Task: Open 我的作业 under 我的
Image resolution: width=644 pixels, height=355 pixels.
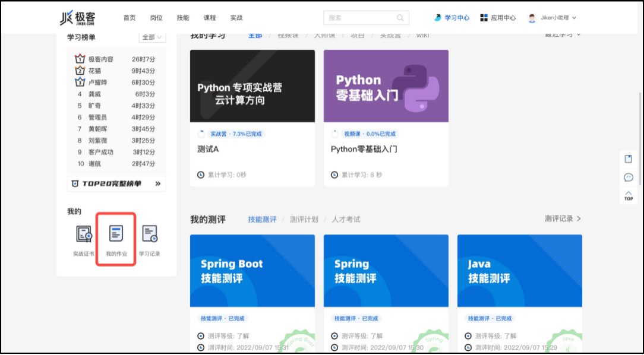Action: [116, 241]
